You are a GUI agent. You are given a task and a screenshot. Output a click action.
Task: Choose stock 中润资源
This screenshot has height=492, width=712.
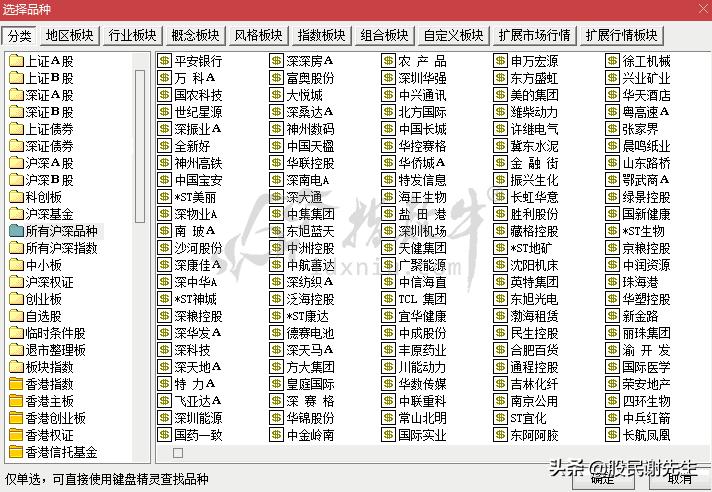tap(646, 265)
